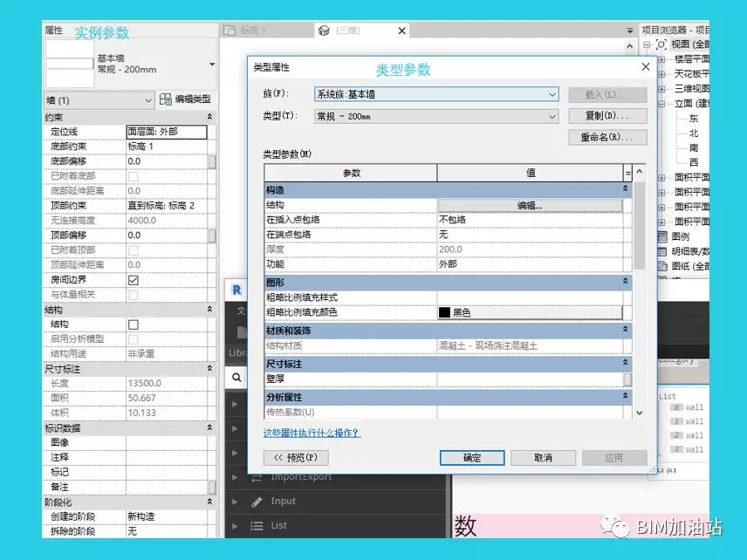Click the Schedules icon in Project Browser
This screenshot has height=560, width=747.
click(x=661, y=251)
